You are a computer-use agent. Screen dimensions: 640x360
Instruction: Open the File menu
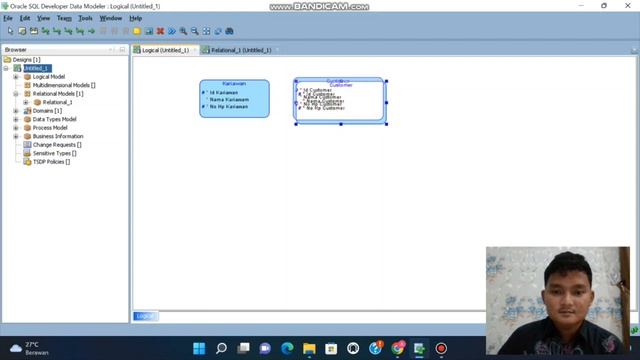pyautogui.click(x=8, y=18)
